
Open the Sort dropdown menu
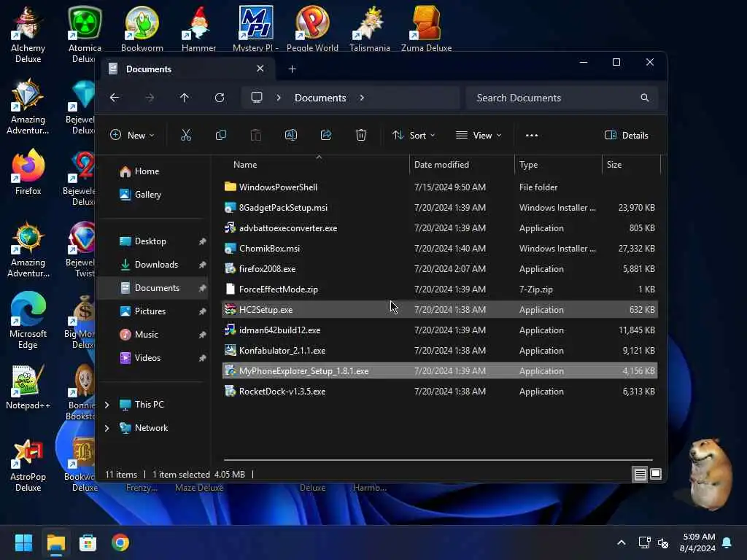click(413, 135)
